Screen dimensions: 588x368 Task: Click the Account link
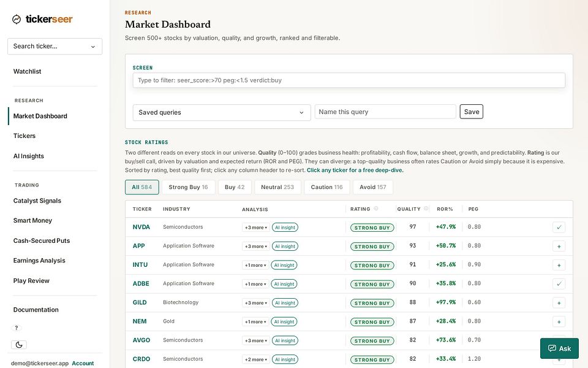tap(83, 363)
